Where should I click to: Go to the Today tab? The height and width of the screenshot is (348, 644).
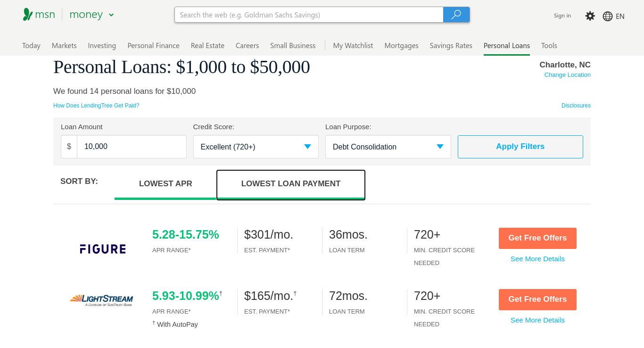pos(31,46)
